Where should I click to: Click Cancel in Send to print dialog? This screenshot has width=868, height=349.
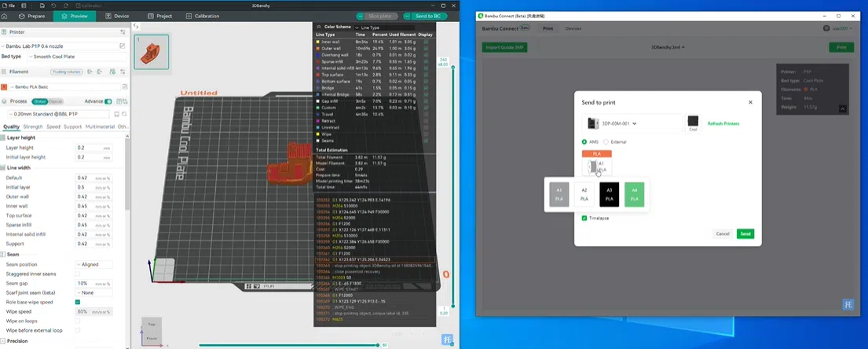point(723,233)
